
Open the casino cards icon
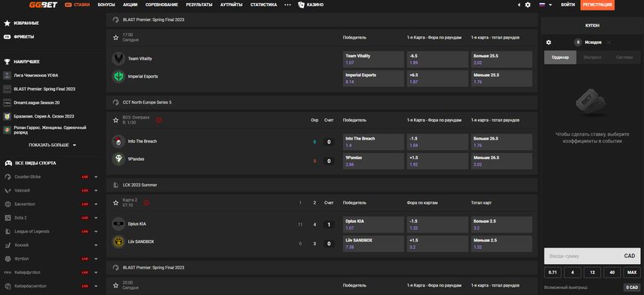click(301, 5)
